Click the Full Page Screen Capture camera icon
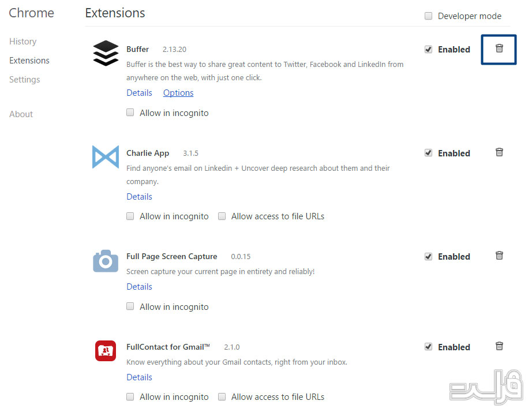 pos(106,261)
